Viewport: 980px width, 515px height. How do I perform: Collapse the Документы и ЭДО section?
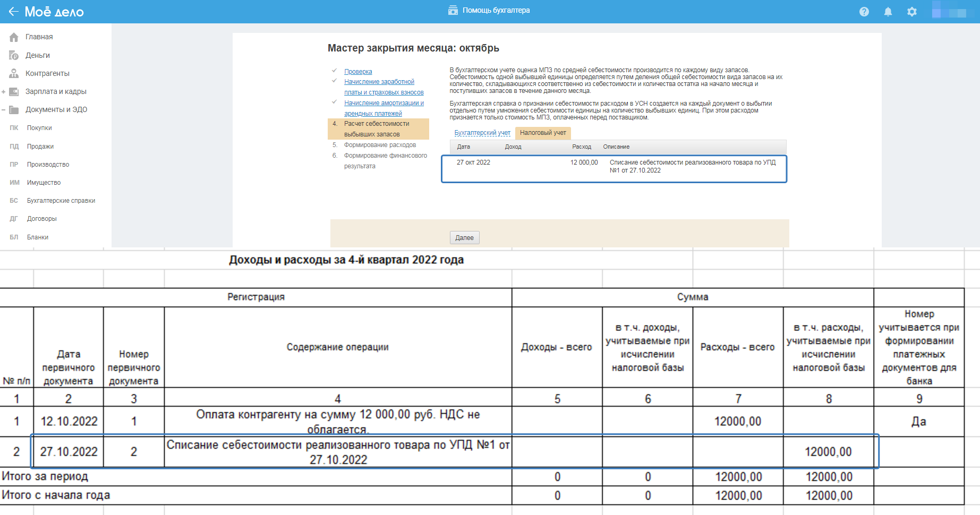click(4, 110)
